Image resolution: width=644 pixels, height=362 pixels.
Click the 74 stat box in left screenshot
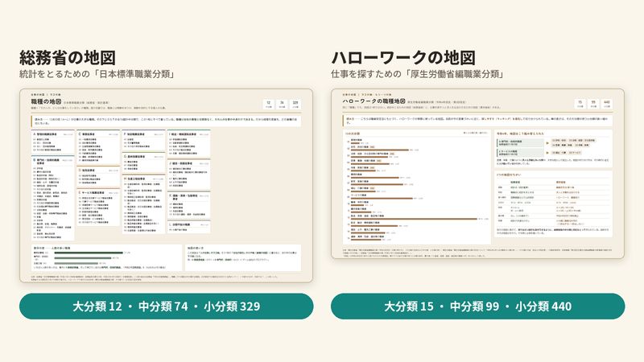pos(282,105)
